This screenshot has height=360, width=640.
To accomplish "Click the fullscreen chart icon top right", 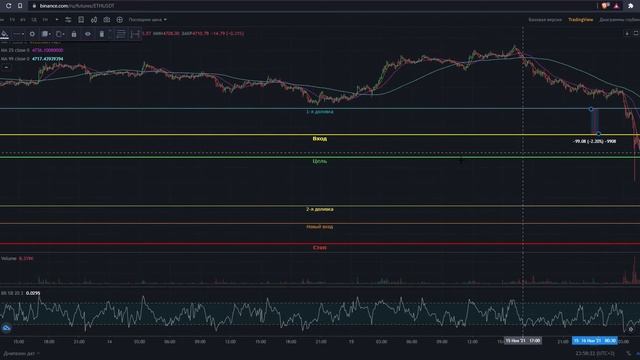I will [636, 33].
